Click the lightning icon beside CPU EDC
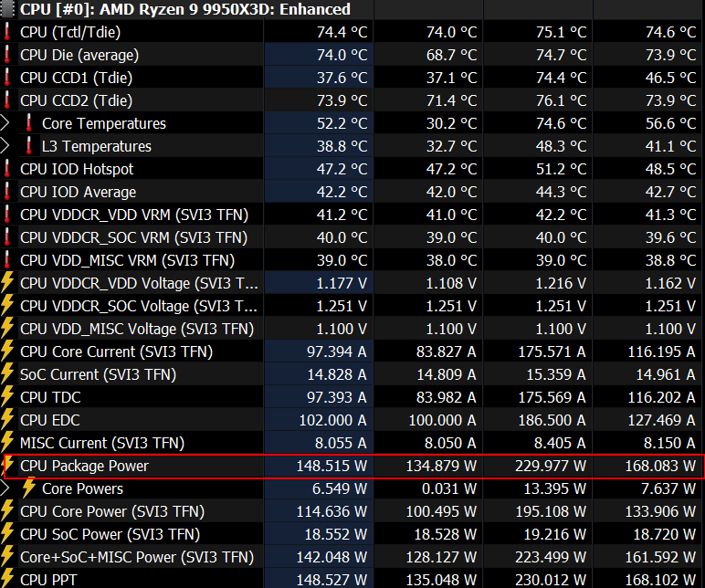 click(x=7, y=420)
